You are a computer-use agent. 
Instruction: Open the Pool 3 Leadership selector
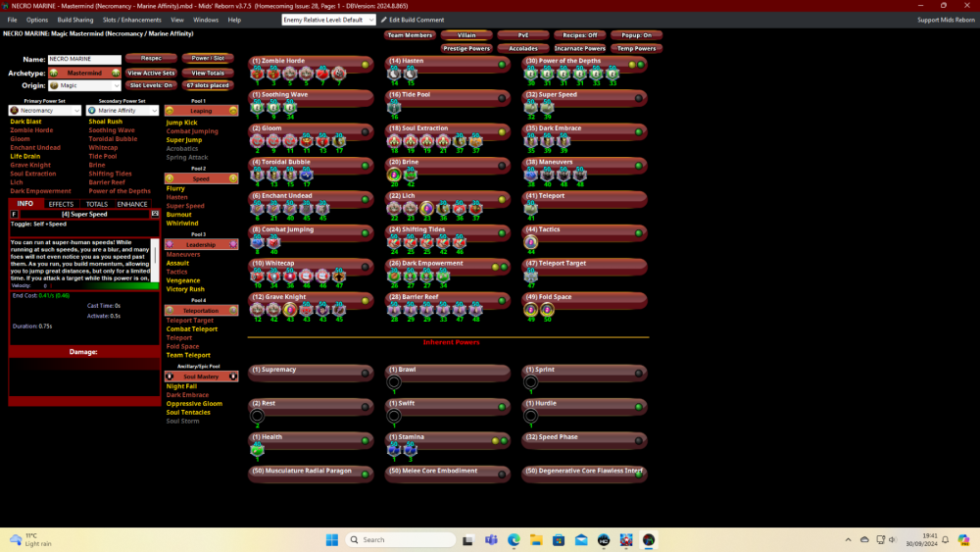[x=201, y=244]
